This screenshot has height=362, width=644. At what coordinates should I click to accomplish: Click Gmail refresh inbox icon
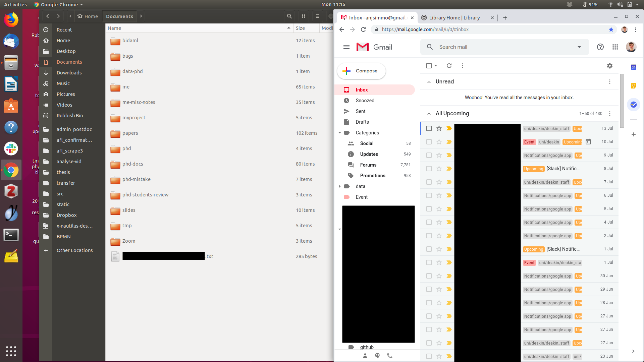coord(449,66)
